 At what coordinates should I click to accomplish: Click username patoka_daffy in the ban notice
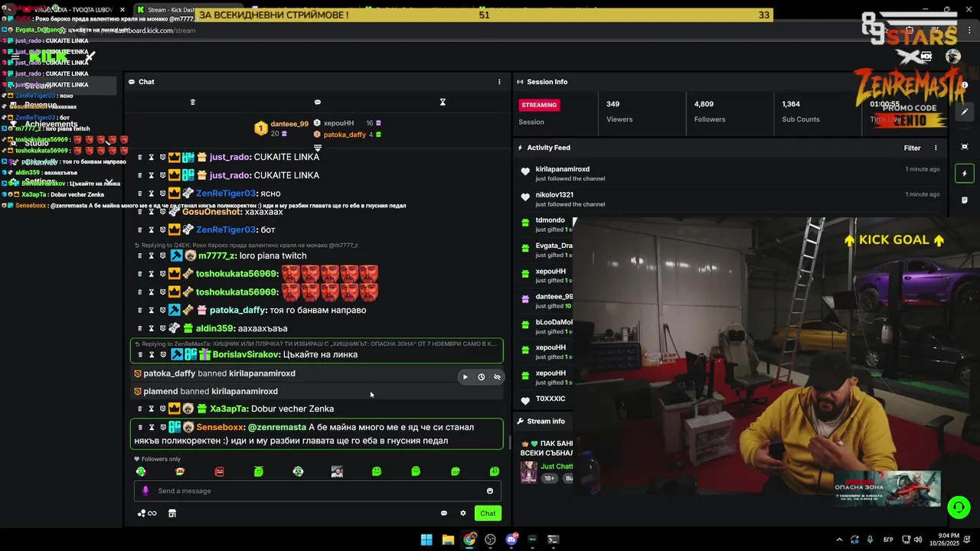pyautogui.click(x=169, y=373)
